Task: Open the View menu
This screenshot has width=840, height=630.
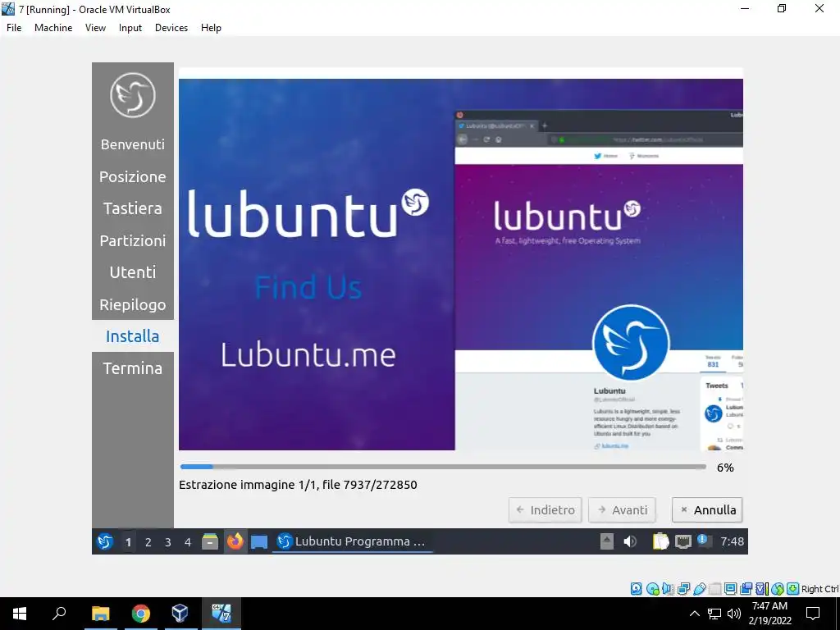Action: click(x=95, y=28)
